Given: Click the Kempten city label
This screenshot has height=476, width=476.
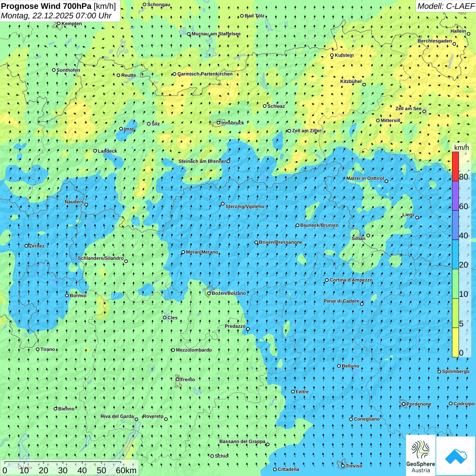Looking at the screenshot, I should coord(71,23).
